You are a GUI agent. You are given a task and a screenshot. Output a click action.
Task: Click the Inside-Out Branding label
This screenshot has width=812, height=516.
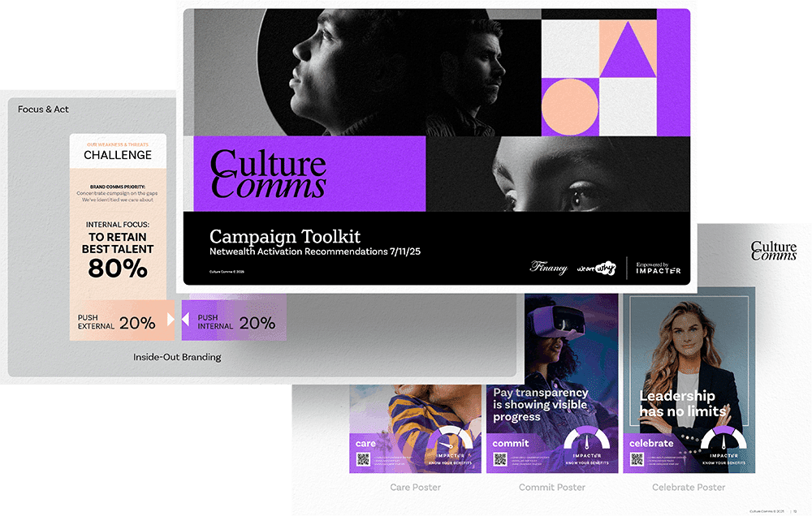tap(177, 357)
